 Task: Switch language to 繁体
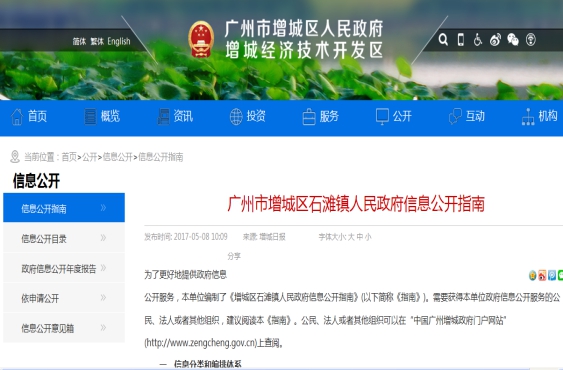point(97,42)
